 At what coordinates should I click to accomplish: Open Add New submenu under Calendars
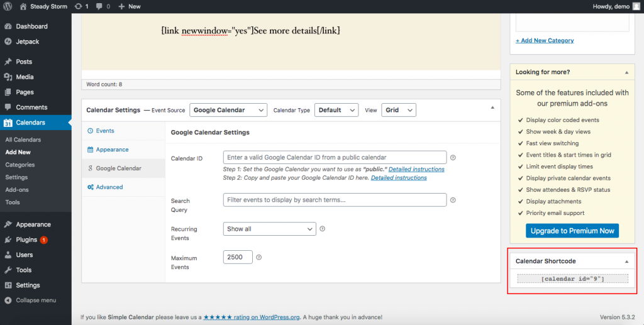pos(18,152)
